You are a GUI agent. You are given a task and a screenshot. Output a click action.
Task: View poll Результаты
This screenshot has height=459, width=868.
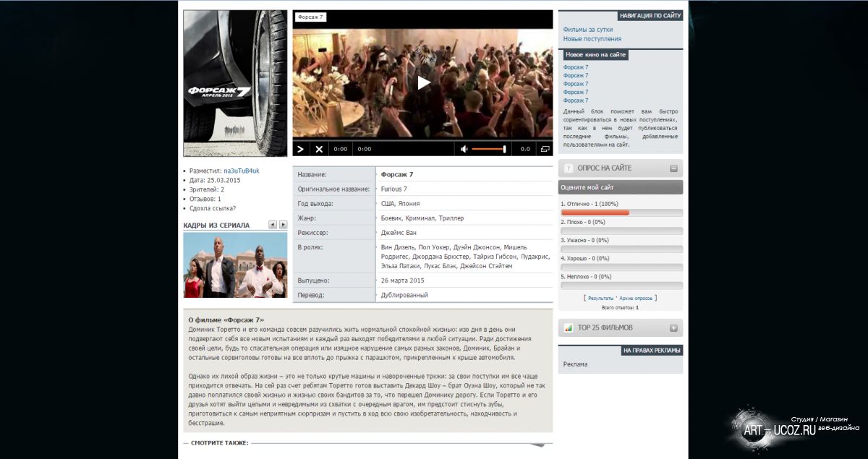[600, 298]
